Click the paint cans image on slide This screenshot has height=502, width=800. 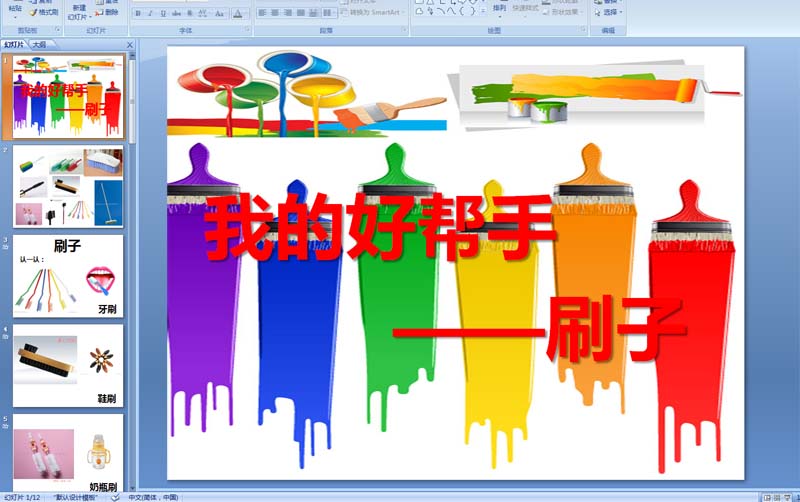pyautogui.click(x=307, y=93)
